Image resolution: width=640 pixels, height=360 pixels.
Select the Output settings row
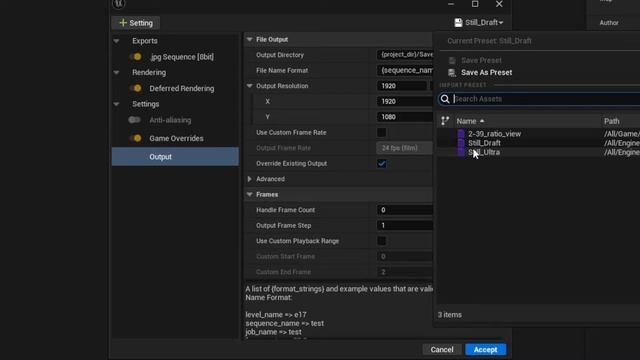(x=176, y=157)
